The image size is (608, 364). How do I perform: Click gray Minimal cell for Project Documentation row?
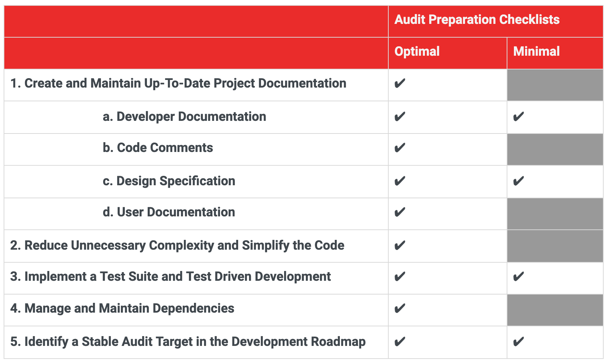click(555, 85)
